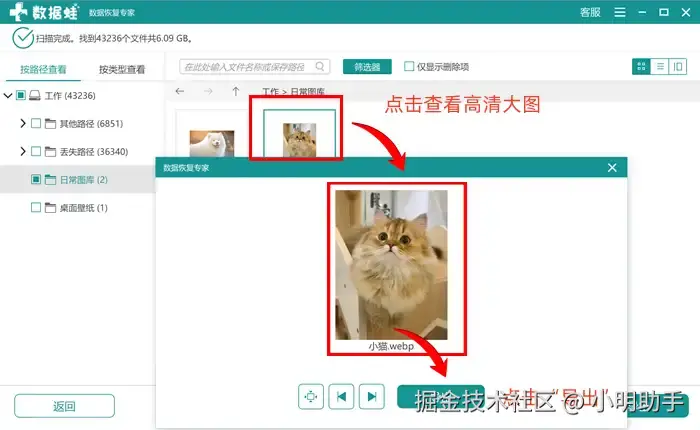Expand the 其他路径 (6851) folder
700x430 pixels.
tap(23, 123)
